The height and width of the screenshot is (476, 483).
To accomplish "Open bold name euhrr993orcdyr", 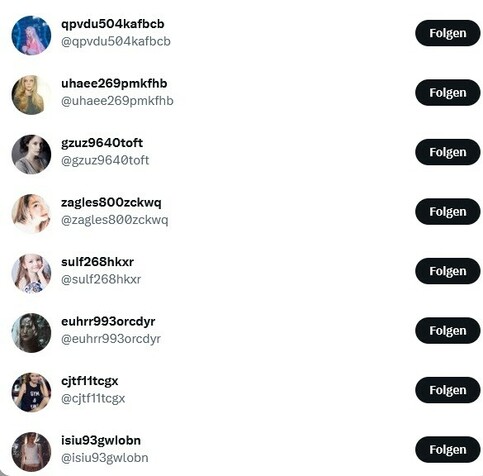I will 108,322.
